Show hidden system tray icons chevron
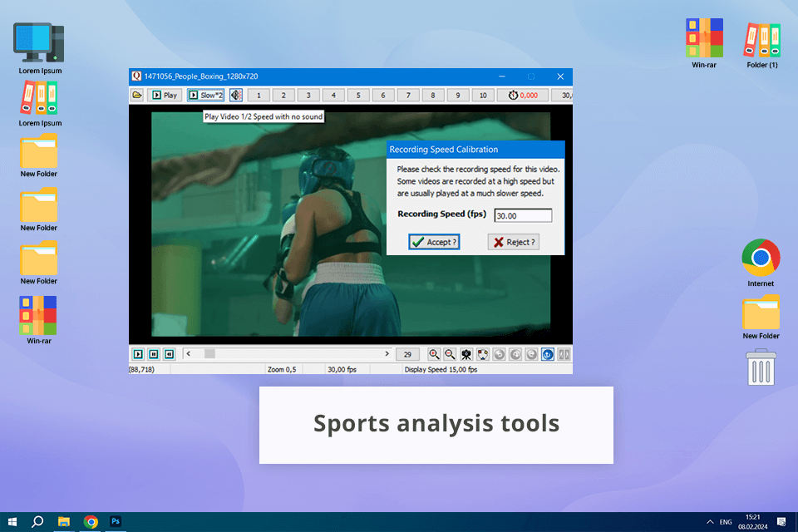Viewport: 798px width, 532px height. tap(710, 522)
